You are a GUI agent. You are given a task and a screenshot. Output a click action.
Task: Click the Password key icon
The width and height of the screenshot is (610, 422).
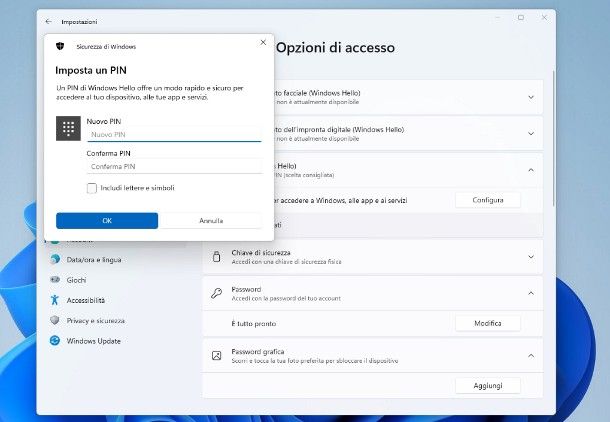[x=216, y=293]
